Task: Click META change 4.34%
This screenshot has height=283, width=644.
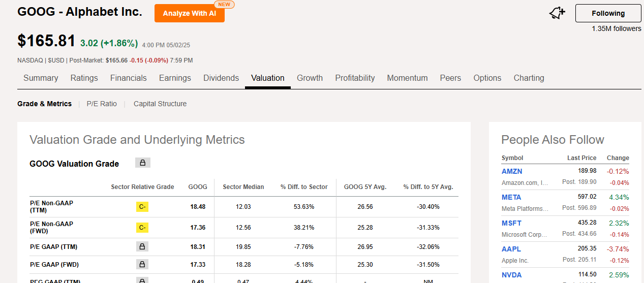Action: 618,197
